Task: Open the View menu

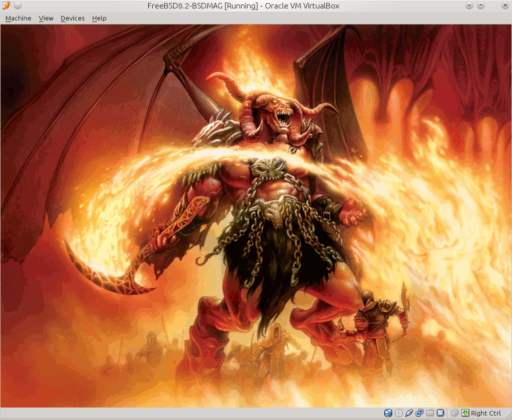Action: (46, 18)
